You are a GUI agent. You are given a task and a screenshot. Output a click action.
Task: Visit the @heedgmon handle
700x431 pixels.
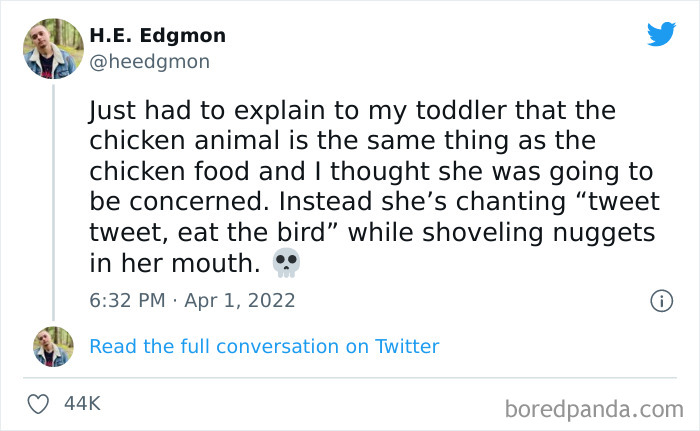pyautogui.click(x=149, y=62)
